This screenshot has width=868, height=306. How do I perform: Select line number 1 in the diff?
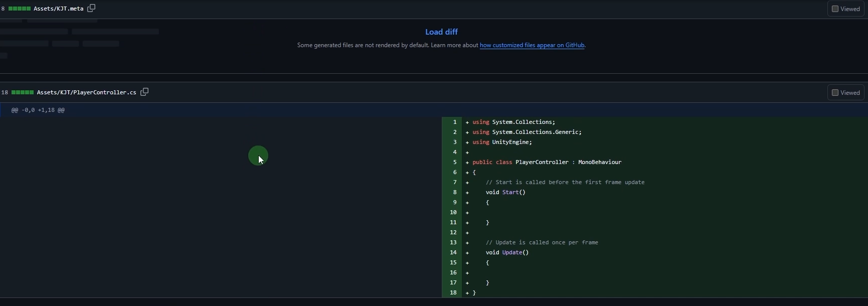tap(452, 122)
